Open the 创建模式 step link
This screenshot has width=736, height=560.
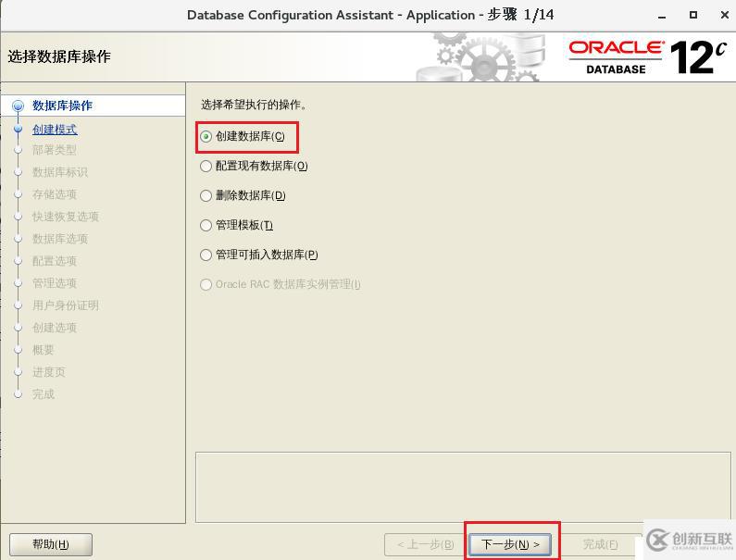(55, 129)
